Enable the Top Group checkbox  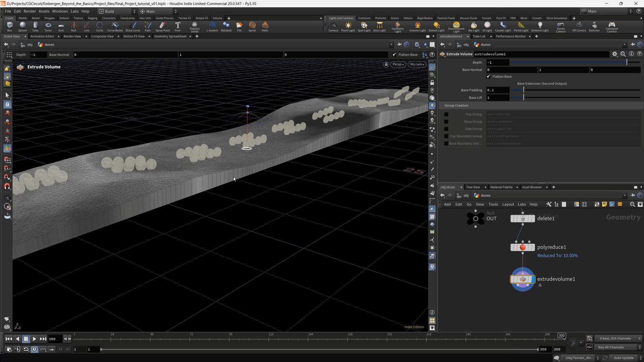pyautogui.click(x=446, y=114)
